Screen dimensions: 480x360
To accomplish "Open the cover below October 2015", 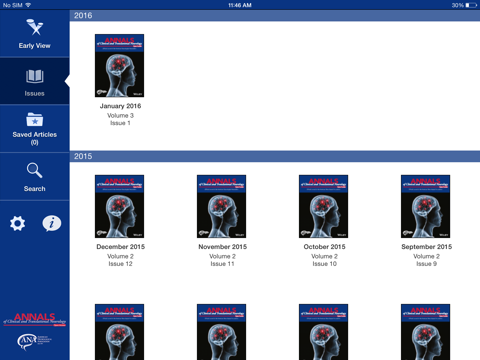I will [323, 332].
